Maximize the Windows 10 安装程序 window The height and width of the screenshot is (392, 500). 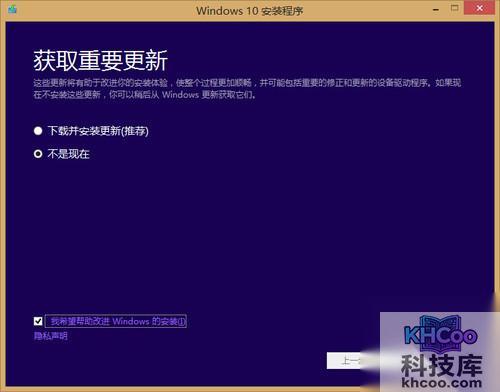click(454, 8)
